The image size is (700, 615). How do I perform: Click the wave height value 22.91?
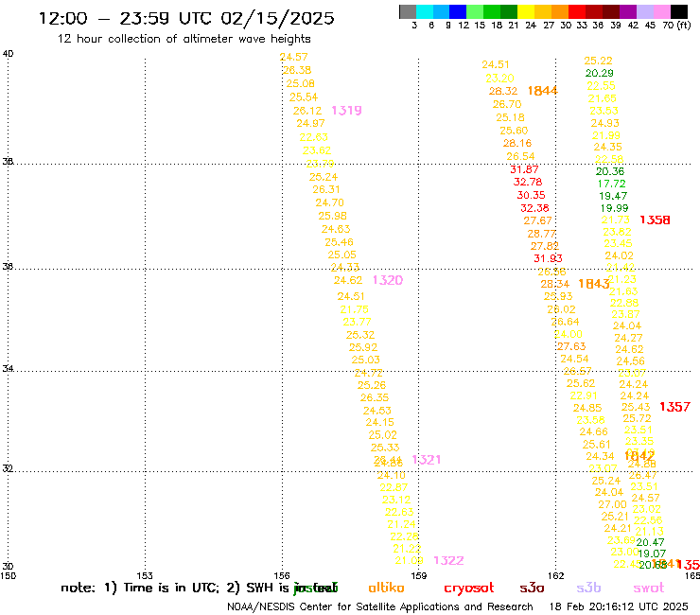click(584, 395)
